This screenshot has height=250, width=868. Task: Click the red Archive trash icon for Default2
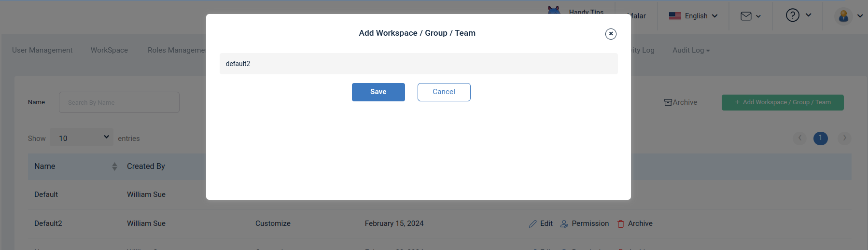click(x=621, y=224)
